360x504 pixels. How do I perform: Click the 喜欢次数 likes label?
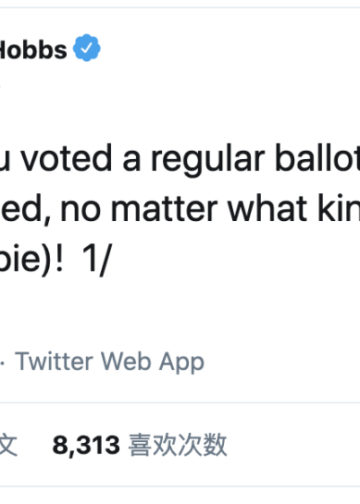[x=178, y=445]
